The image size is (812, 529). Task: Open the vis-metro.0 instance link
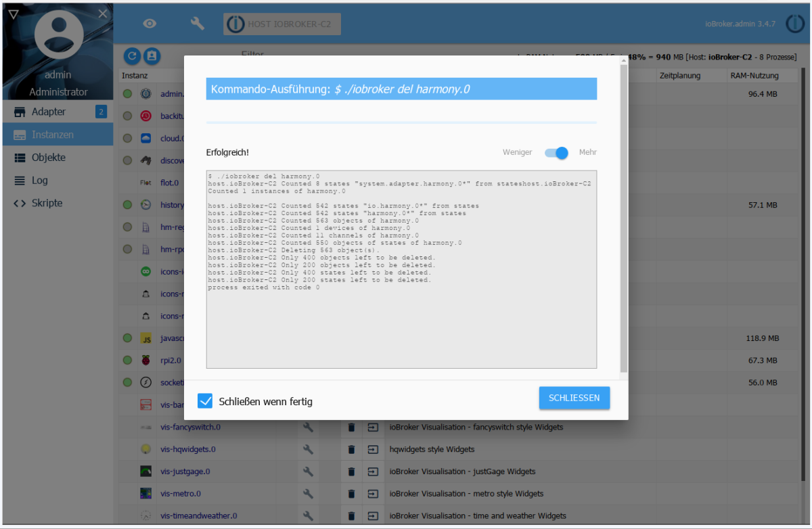181,494
